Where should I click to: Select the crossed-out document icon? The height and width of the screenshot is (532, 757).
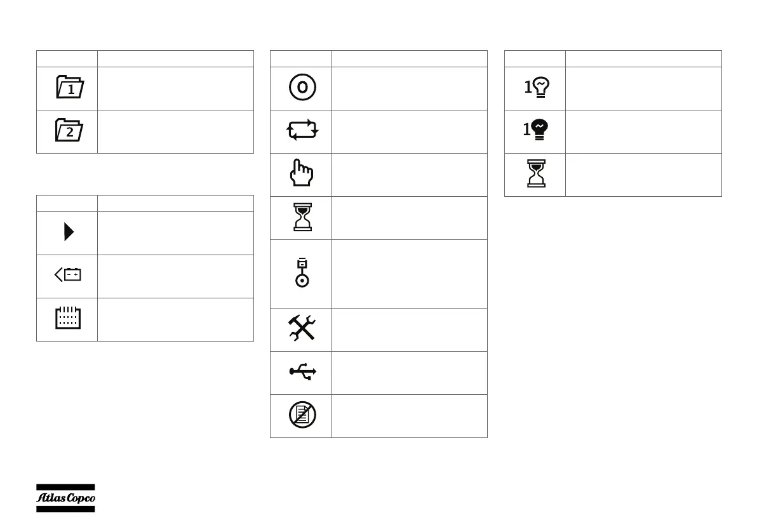(302, 415)
